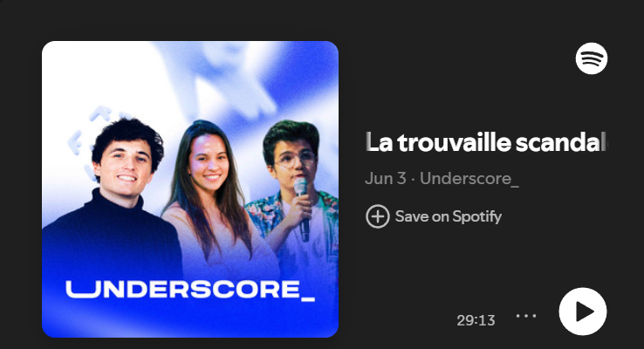Open the Underscore_ show link
This screenshot has width=644, height=349.
coord(469,179)
